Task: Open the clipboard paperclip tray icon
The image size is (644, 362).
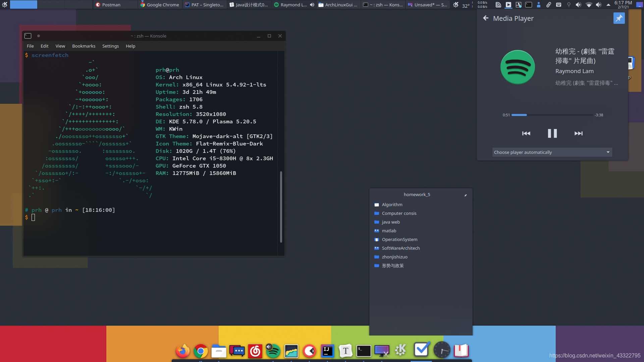Action: (x=549, y=5)
